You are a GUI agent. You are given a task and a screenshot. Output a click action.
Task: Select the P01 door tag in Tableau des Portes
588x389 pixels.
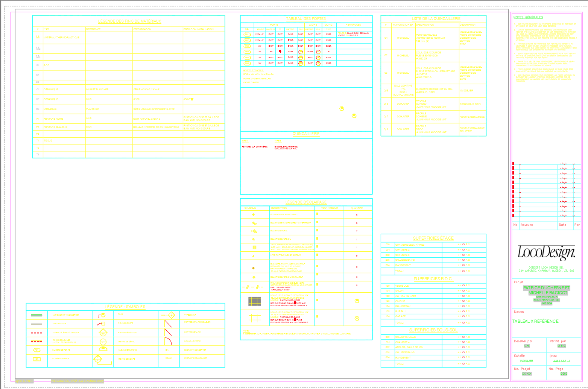pos(248,34)
